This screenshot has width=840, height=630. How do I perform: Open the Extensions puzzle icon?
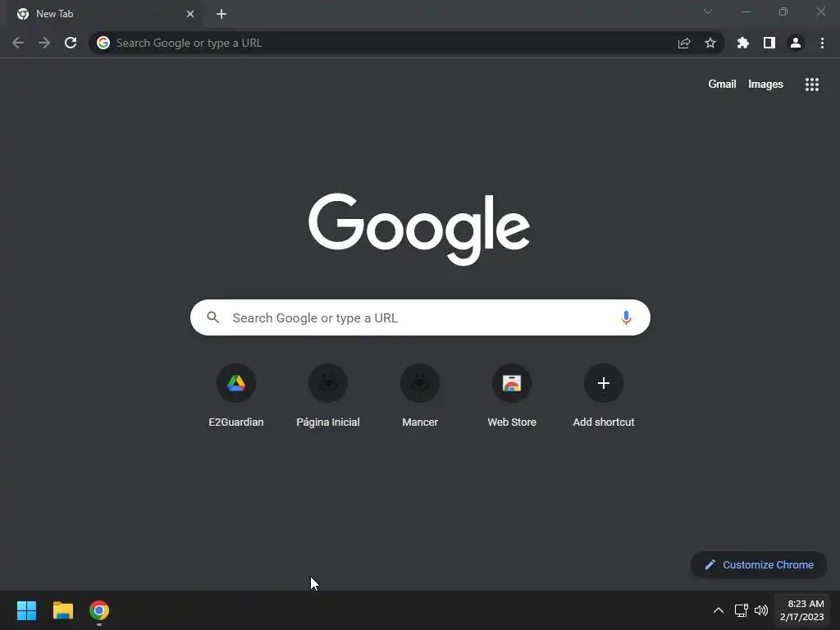pos(743,43)
